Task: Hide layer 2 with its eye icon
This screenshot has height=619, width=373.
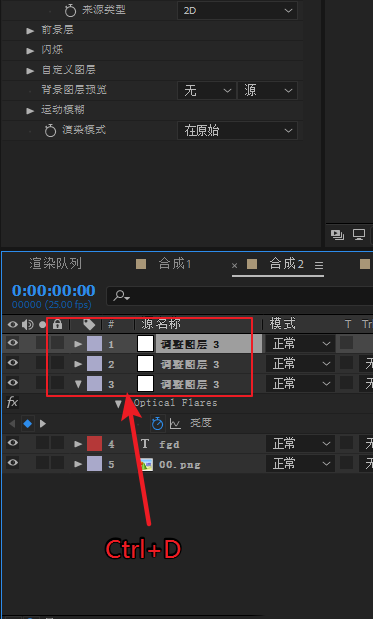Action: [13, 363]
